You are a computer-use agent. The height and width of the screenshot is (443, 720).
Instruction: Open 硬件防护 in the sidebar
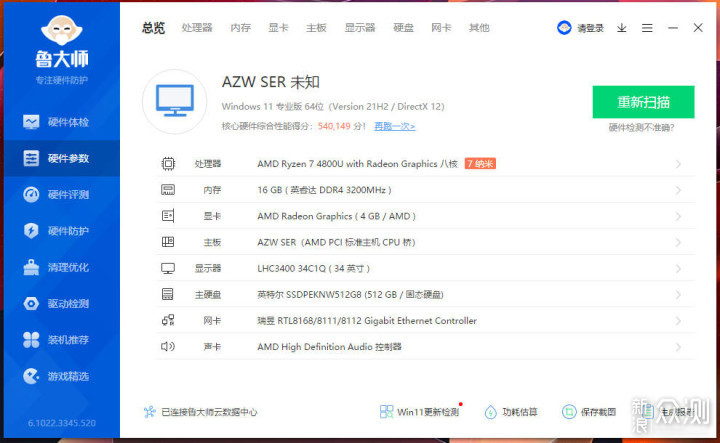coord(62,231)
